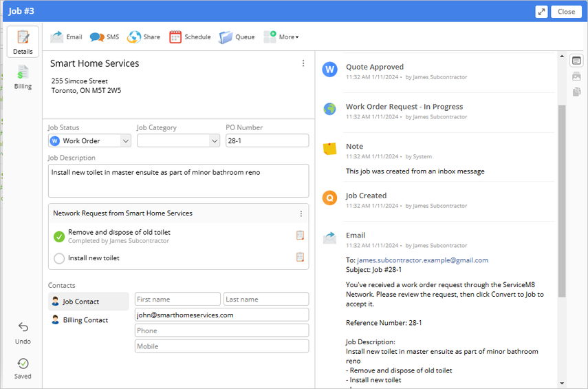
Task: Close the Job #3 window
Action: 566,12
